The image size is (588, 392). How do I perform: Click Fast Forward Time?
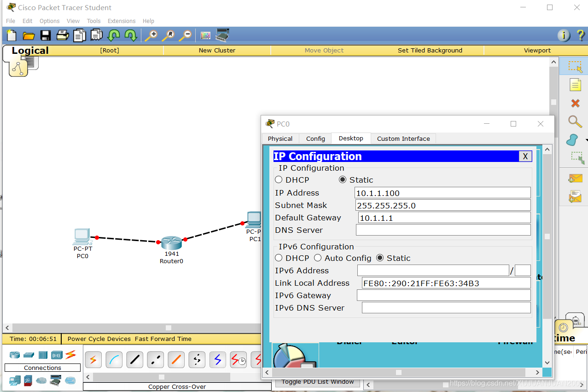point(163,339)
